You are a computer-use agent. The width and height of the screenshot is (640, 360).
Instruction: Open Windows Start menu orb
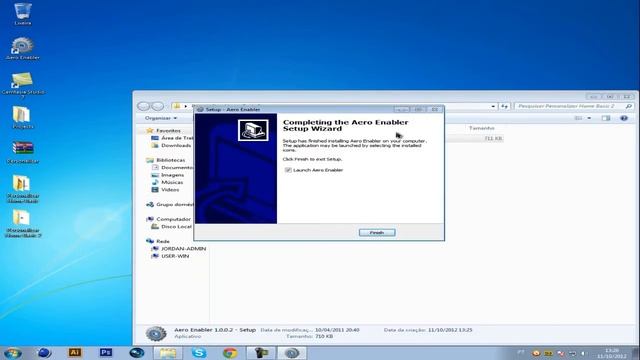(13, 353)
